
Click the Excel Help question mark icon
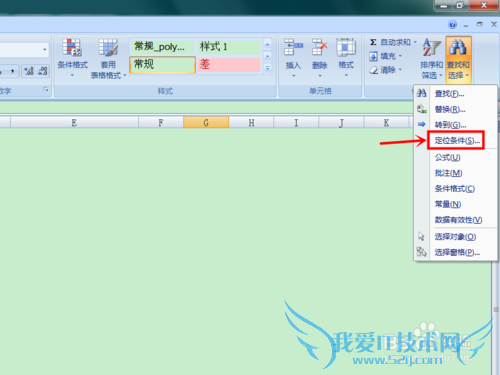click(452, 25)
